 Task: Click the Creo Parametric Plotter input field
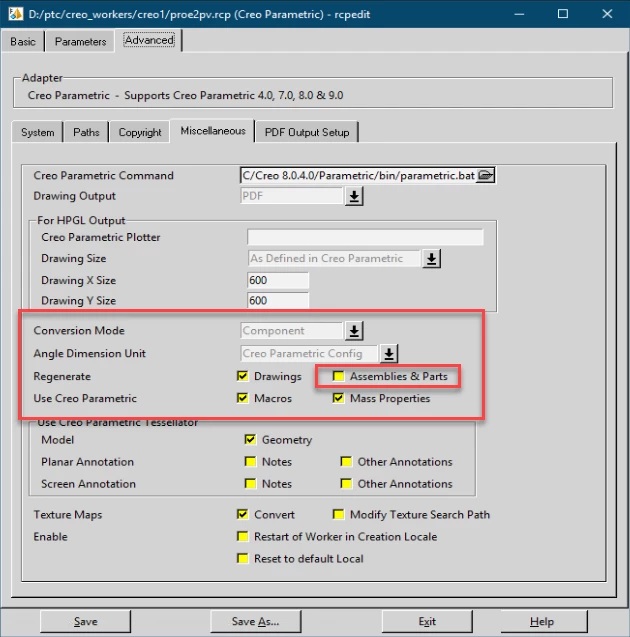click(x=365, y=237)
